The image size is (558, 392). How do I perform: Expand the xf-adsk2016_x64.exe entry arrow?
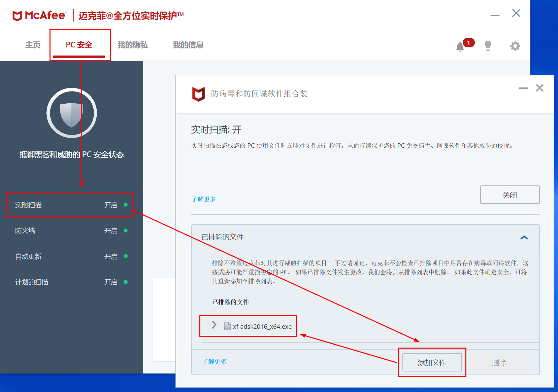[214, 325]
